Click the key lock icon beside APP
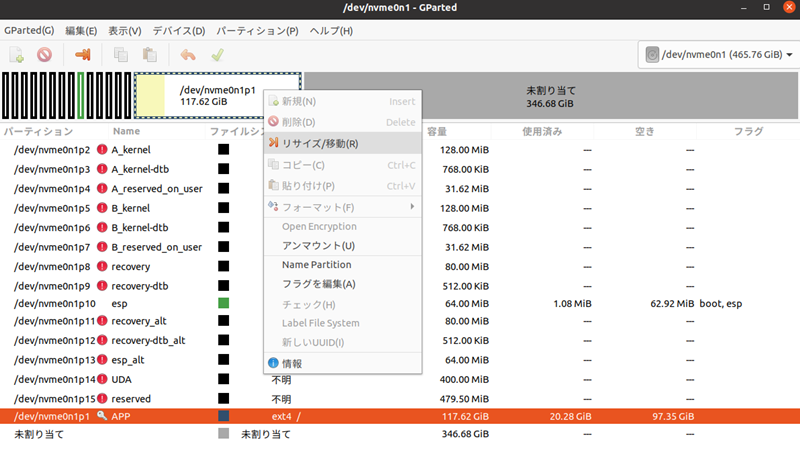The image size is (800, 470). pyautogui.click(x=102, y=416)
